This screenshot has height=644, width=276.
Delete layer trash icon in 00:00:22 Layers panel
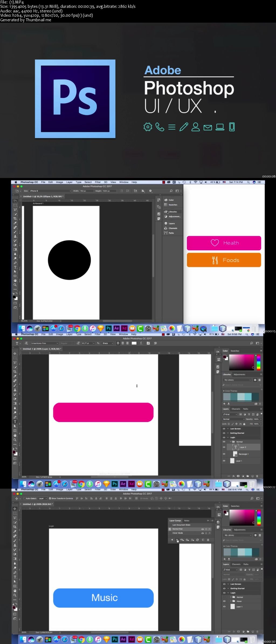coord(257,476)
